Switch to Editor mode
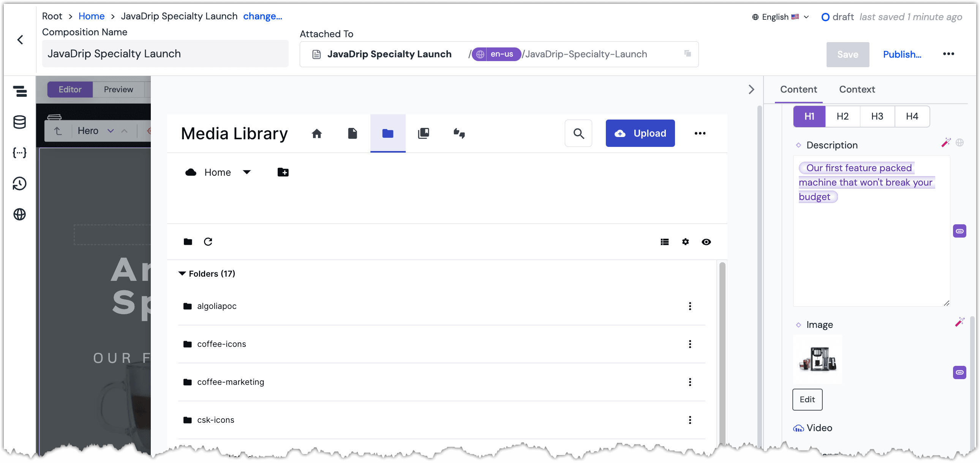This screenshot has width=980, height=463. (70, 90)
